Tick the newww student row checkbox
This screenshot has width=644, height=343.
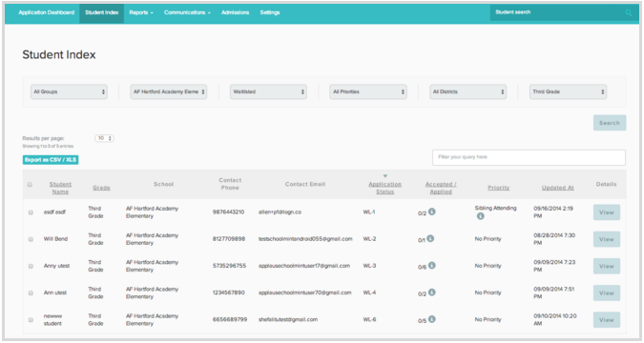tap(31, 319)
